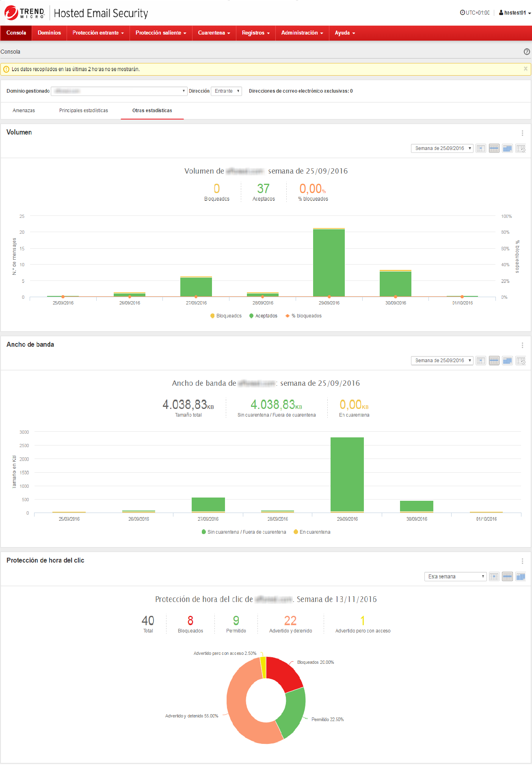Dismiss the yellow data notice banner

coord(526,69)
